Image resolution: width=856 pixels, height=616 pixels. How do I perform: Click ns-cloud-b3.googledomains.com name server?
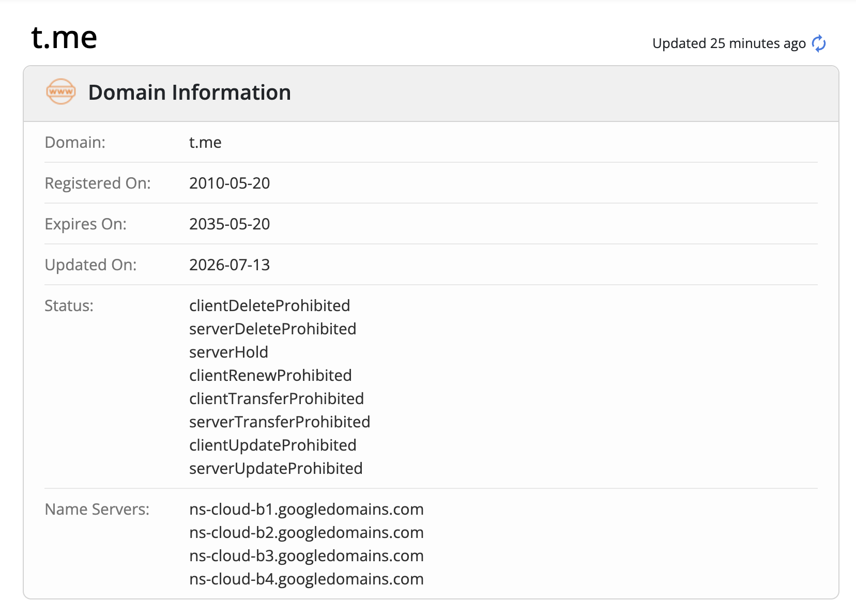point(307,556)
